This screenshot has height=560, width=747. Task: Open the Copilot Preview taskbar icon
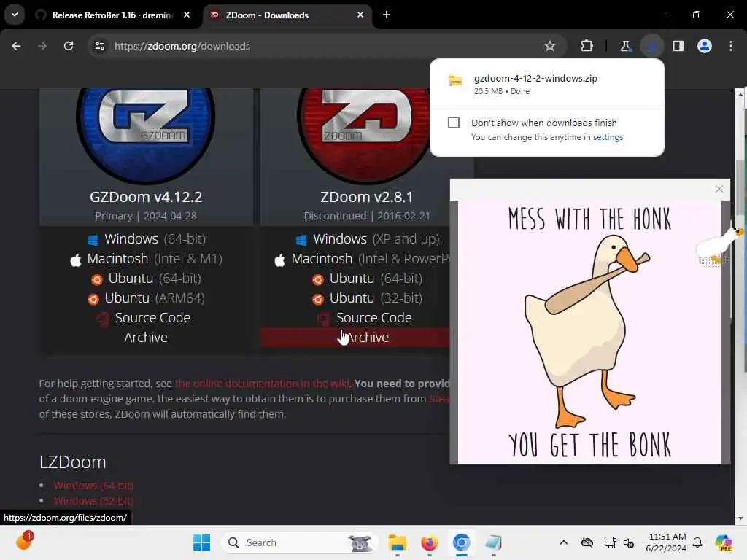724,542
